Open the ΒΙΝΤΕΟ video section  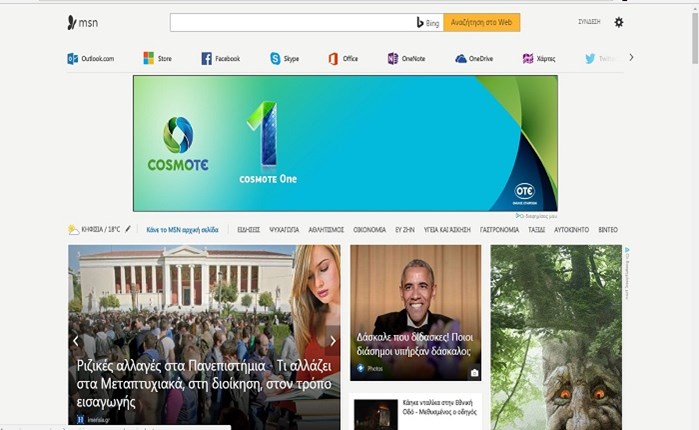click(608, 230)
